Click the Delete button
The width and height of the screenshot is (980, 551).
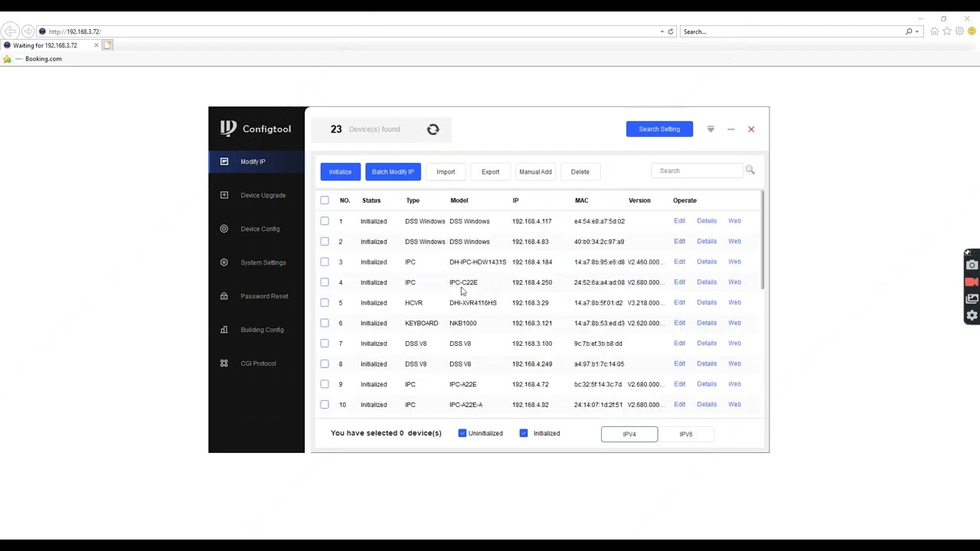[580, 171]
